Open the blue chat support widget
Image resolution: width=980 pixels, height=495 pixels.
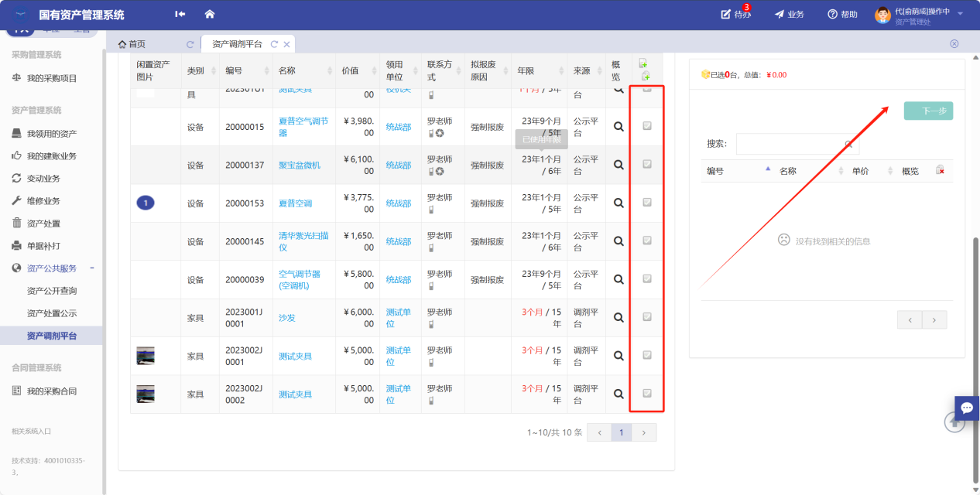pyautogui.click(x=966, y=408)
